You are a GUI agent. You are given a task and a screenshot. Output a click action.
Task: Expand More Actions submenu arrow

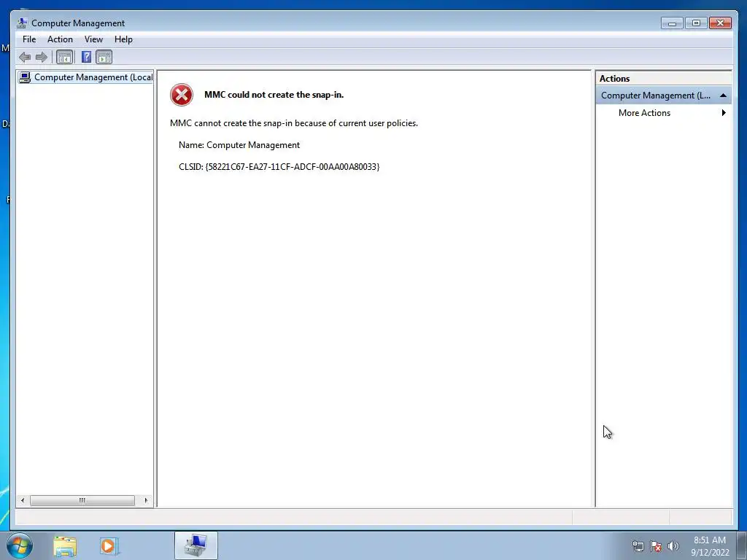pyautogui.click(x=724, y=113)
